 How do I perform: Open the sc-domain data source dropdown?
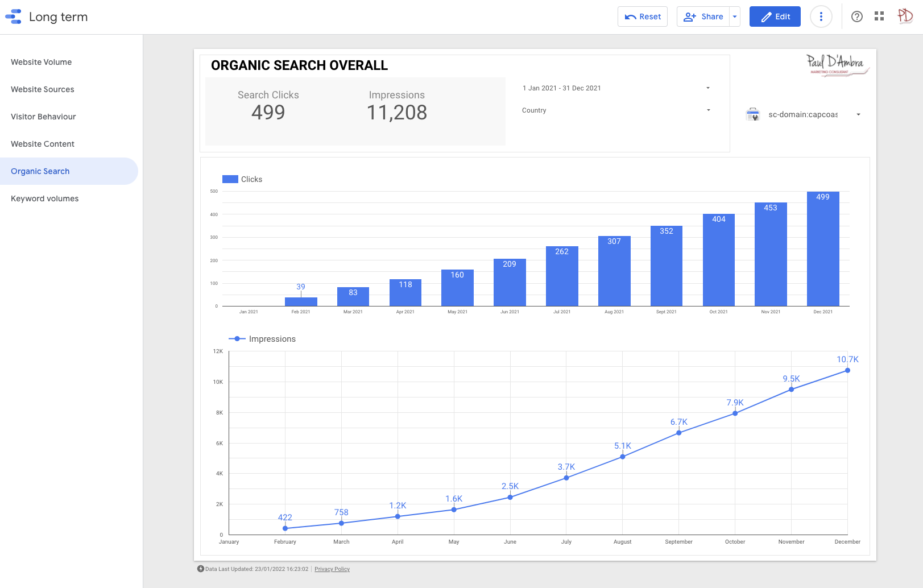click(x=805, y=114)
